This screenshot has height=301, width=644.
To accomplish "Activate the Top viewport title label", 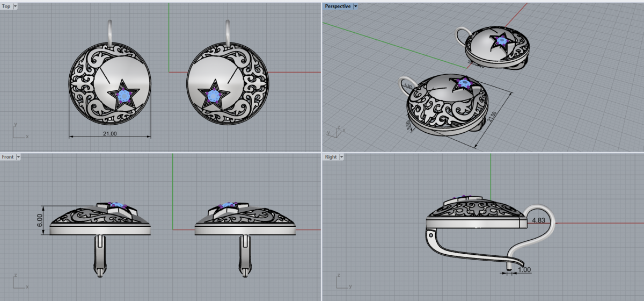I will (6, 6).
